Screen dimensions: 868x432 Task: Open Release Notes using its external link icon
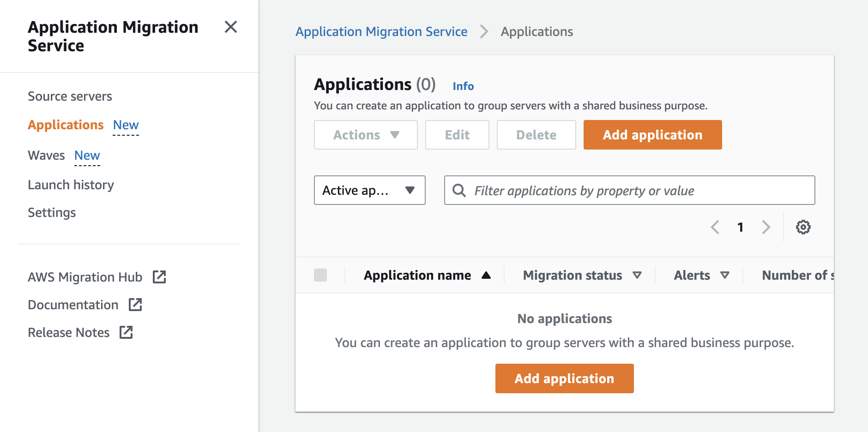coord(126,332)
